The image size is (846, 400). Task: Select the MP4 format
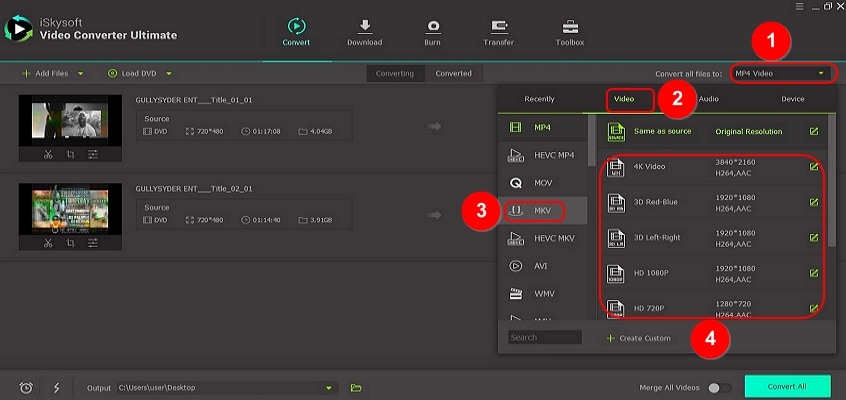pyautogui.click(x=542, y=127)
